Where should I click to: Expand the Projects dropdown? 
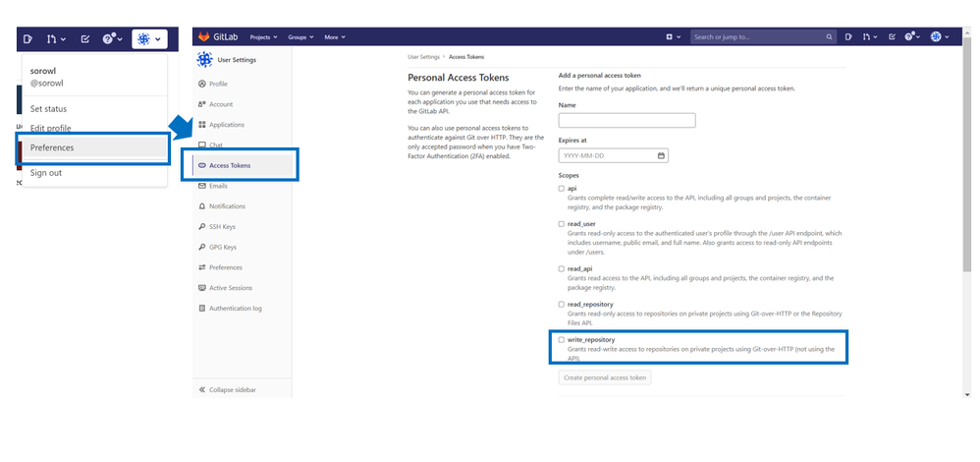point(263,37)
